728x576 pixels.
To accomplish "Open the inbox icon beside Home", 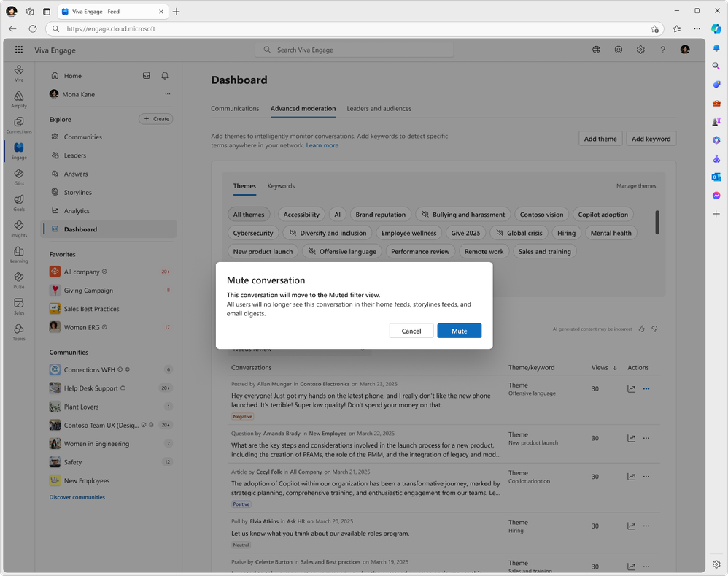I will coord(146,76).
